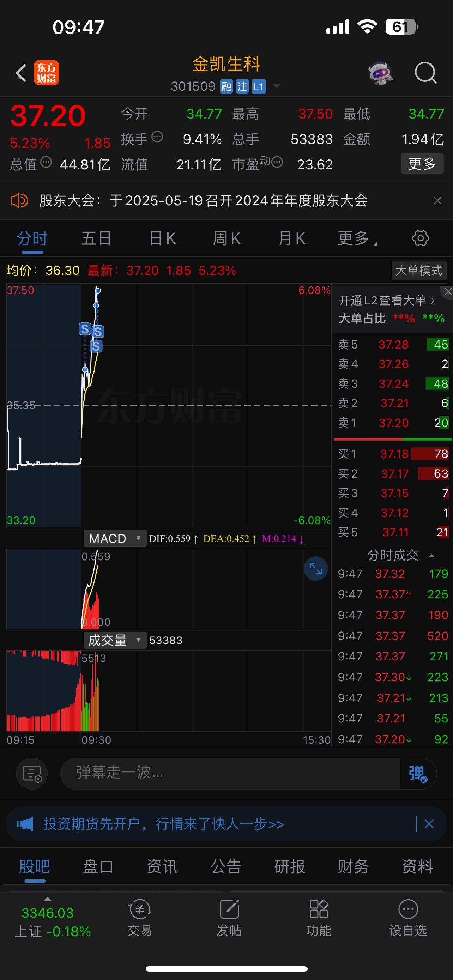Toggle the 弹 danmaku switch
Image resolution: width=453 pixels, height=980 pixels.
(x=418, y=773)
